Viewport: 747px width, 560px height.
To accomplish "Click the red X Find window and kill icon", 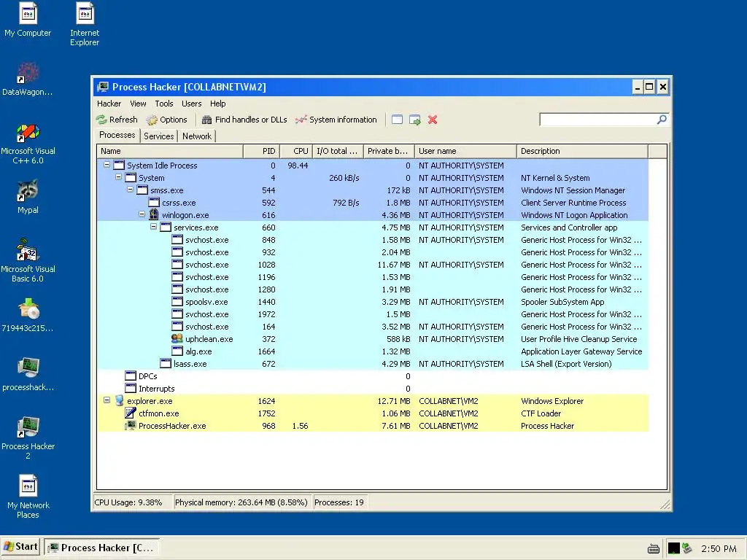I will click(433, 120).
